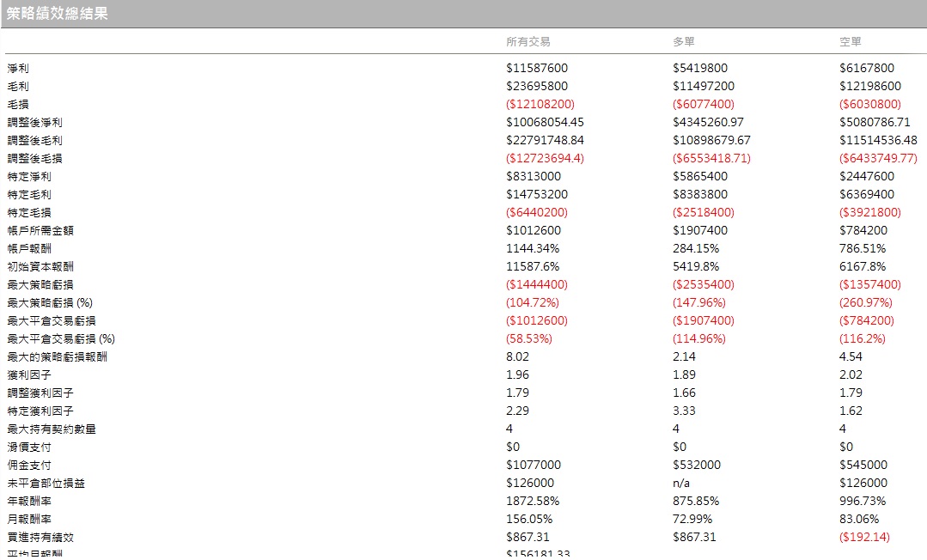Click short net profit $6167800
This screenshot has height=560, width=927.
pos(867,68)
